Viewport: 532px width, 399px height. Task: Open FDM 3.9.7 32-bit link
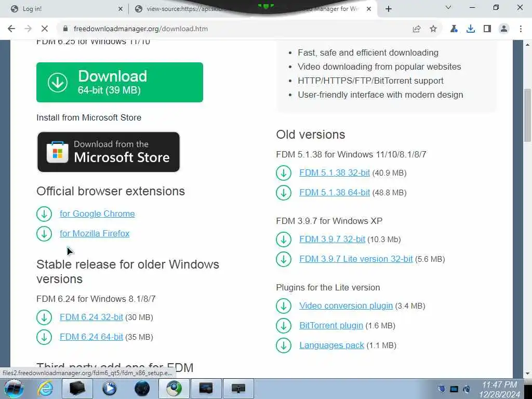pyautogui.click(x=332, y=239)
